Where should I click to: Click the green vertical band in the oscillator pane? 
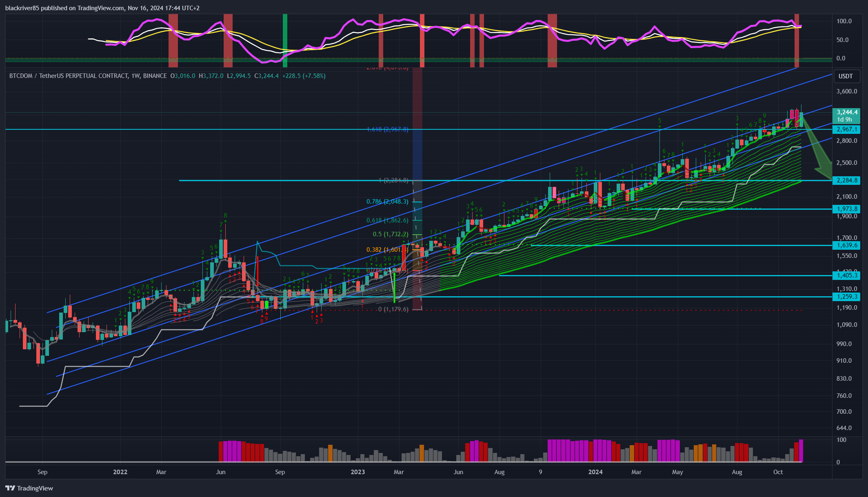(285, 40)
